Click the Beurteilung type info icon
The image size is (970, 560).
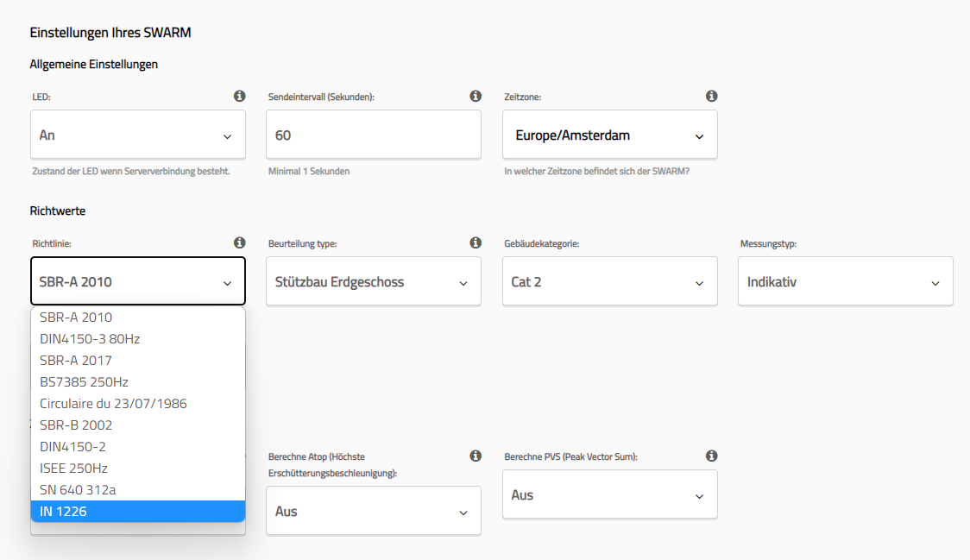(476, 243)
